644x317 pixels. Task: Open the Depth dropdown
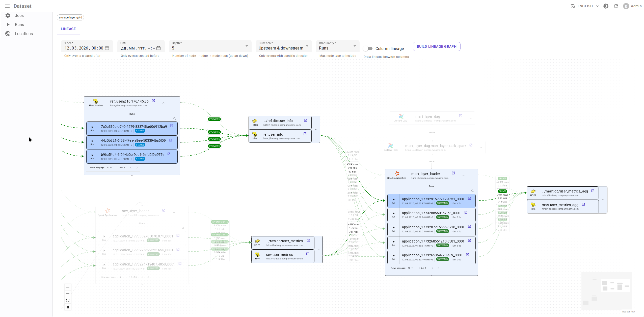click(210, 46)
